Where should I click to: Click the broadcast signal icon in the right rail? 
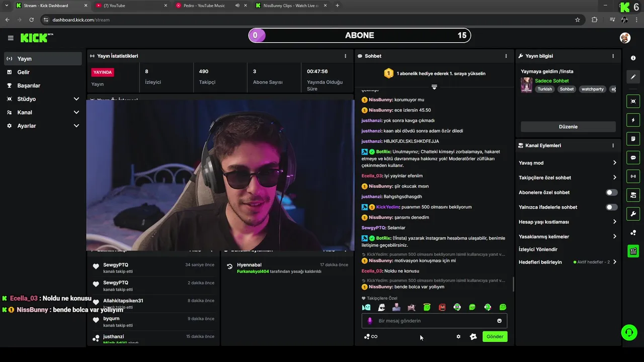(633, 176)
